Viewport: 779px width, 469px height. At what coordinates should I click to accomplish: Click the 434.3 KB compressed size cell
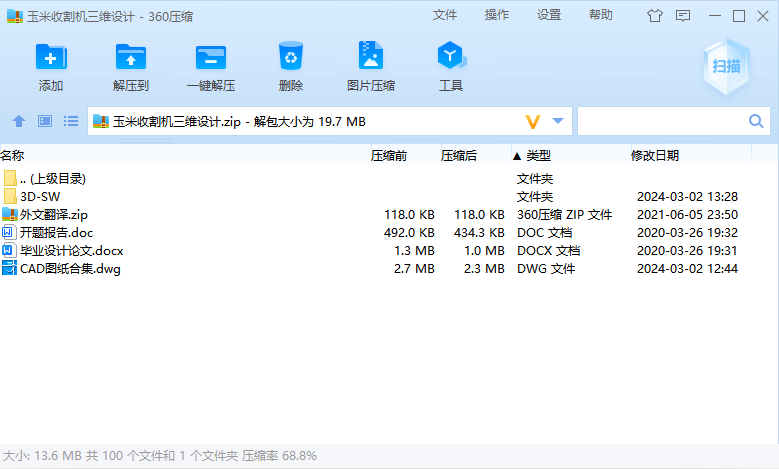click(x=479, y=233)
